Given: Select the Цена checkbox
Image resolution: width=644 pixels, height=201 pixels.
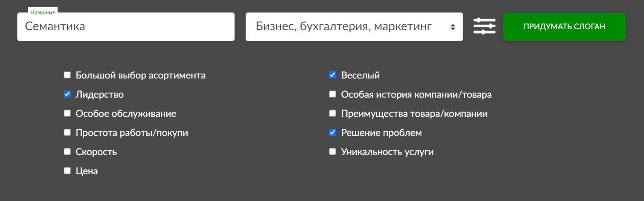Looking at the screenshot, I should (x=68, y=171).
